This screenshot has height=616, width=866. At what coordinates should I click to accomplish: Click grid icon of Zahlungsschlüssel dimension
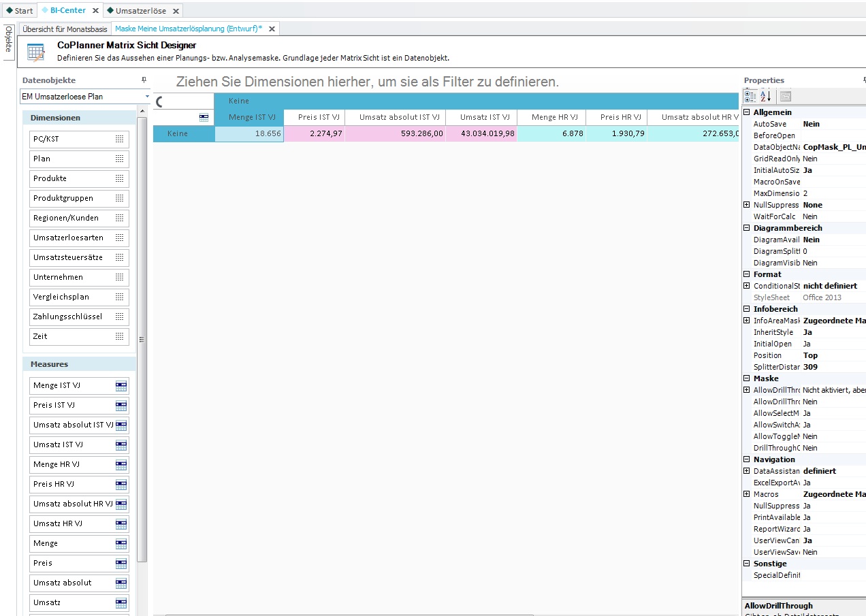pos(120,317)
